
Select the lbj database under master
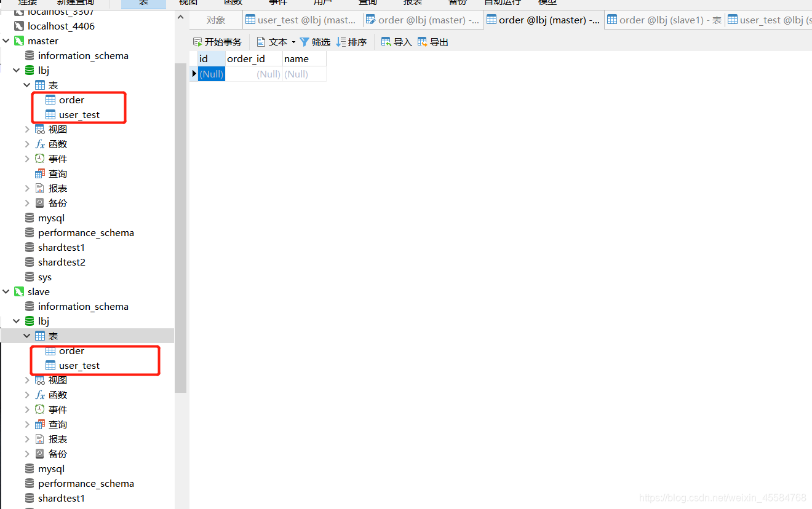tap(43, 70)
